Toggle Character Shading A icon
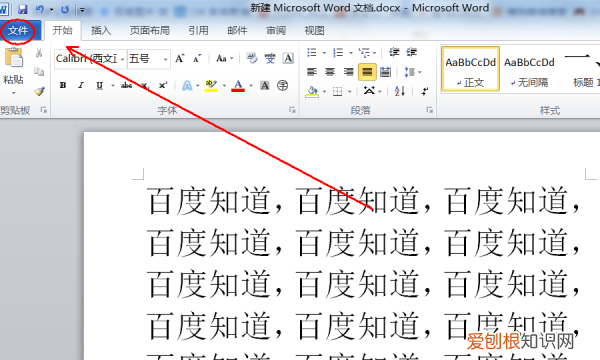Viewport: 600px width, 360px height. click(x=264, y=85)
